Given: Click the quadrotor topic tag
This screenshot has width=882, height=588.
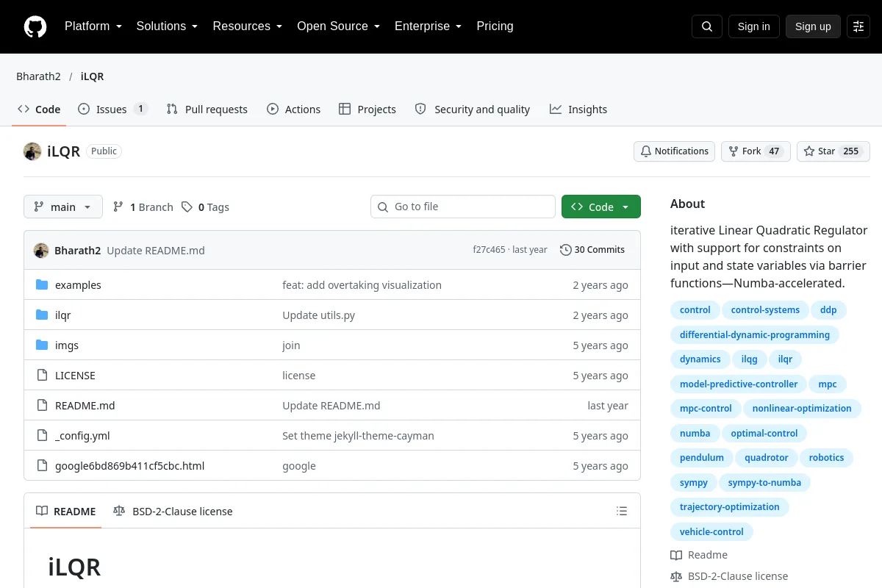Looking at the screenshot, I should (767, 458).
